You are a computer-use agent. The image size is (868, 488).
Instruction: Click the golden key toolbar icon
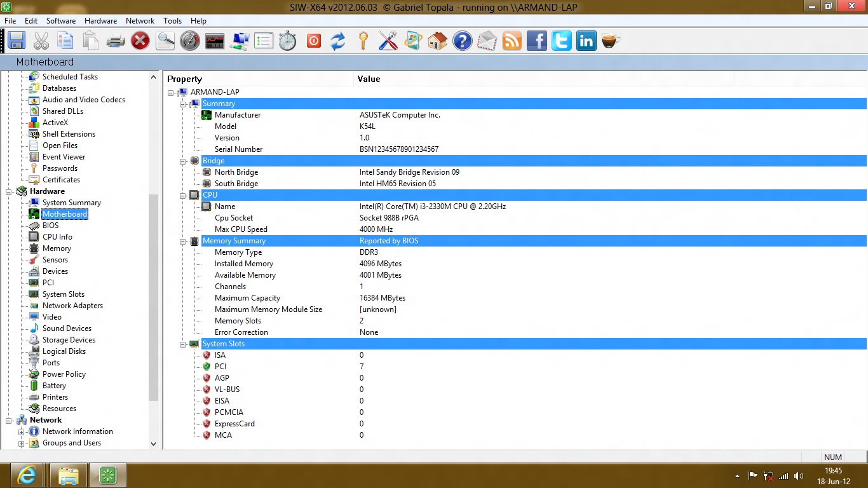click(363, 41)
